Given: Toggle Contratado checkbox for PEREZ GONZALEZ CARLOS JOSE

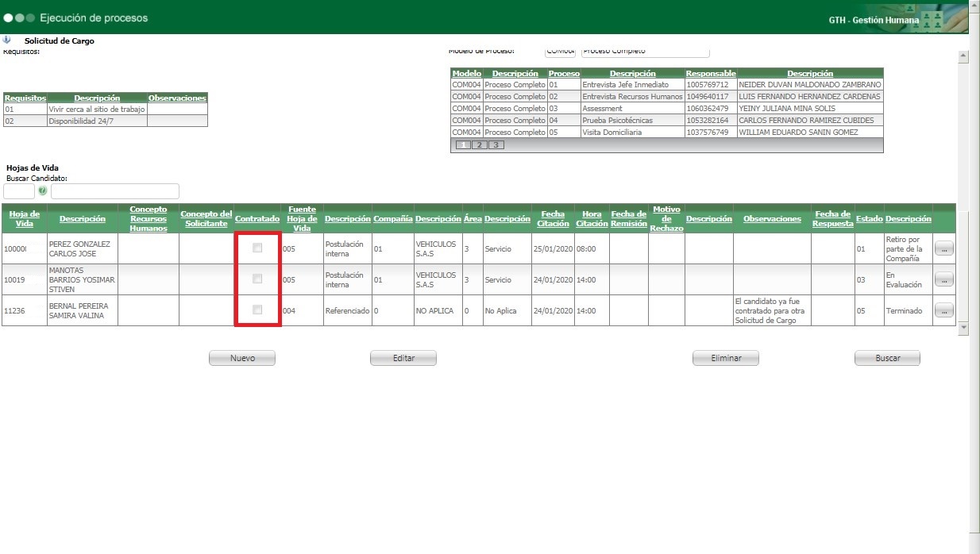Looking at the screenshot, I should (257, 248).
